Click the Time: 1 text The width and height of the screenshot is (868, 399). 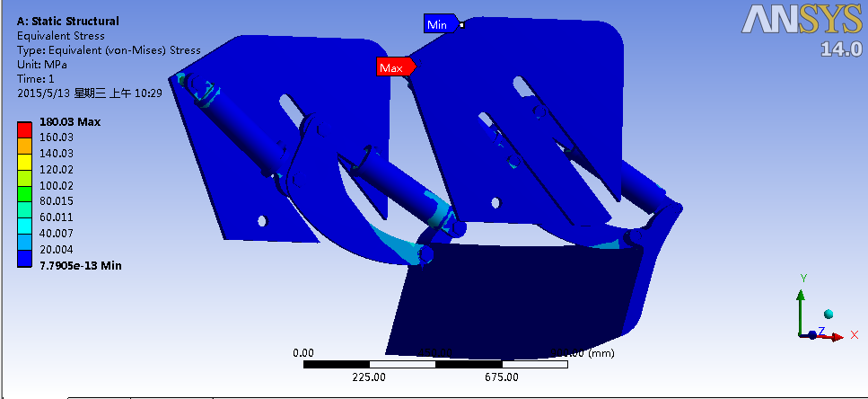click(x=36, y=79)
